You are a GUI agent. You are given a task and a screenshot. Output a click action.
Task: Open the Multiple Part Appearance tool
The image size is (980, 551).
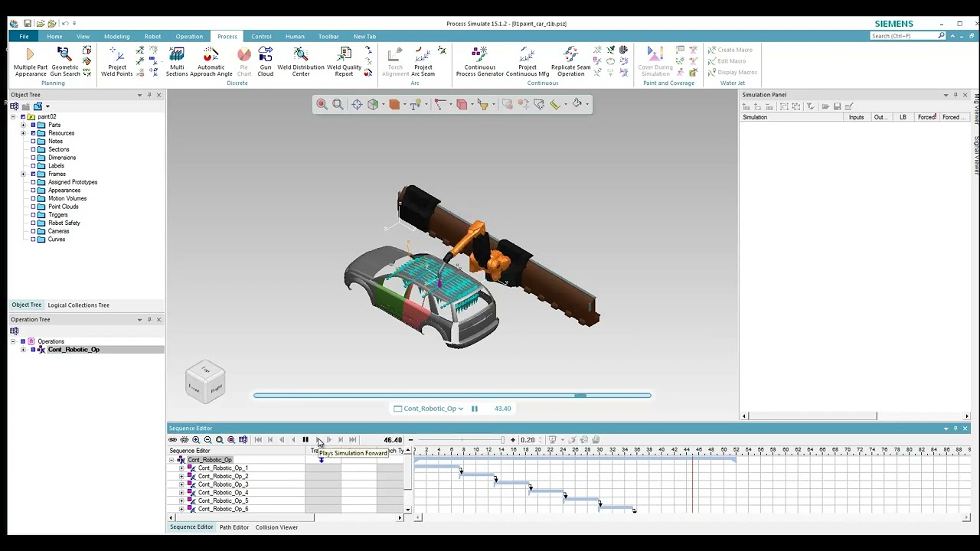tap(31, 61)
